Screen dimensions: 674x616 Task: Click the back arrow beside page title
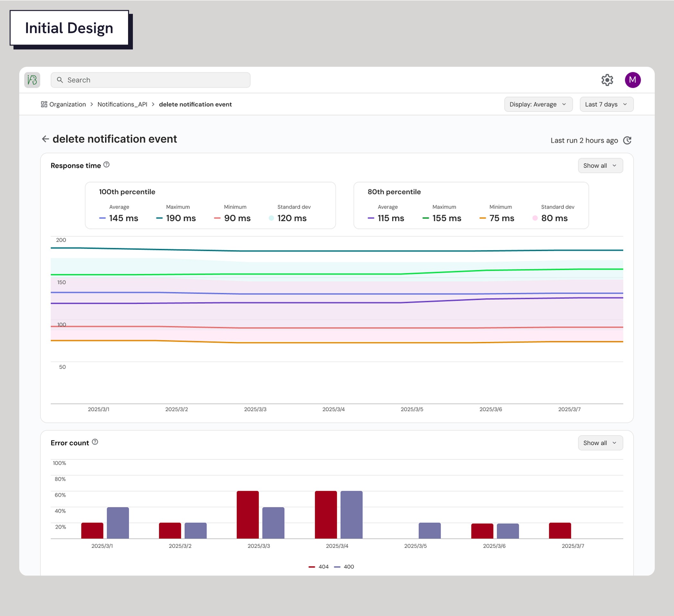point(45,139)
